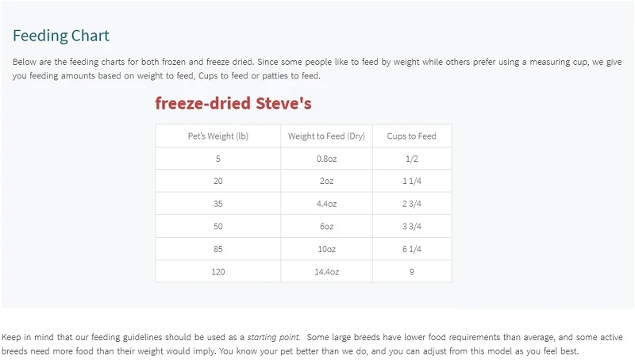Select the Pet's Weight (lb) column header
635x364 pixels.
click(x=218, y=136)
